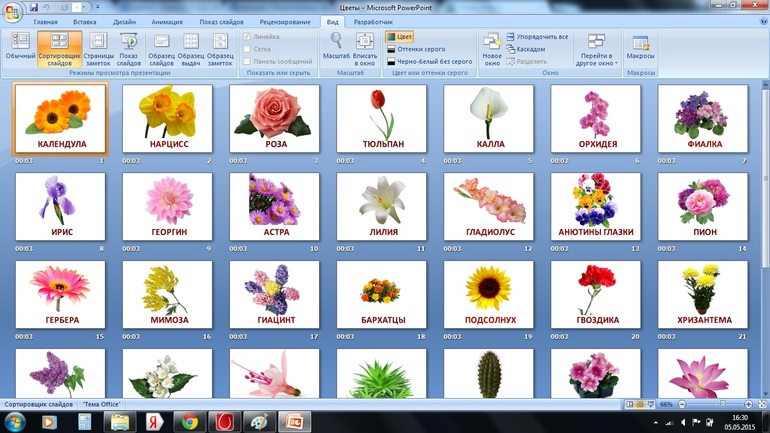Open the Анимация ribbon tab
Viewport: 770px width, 433px height.
pos(166,21)
